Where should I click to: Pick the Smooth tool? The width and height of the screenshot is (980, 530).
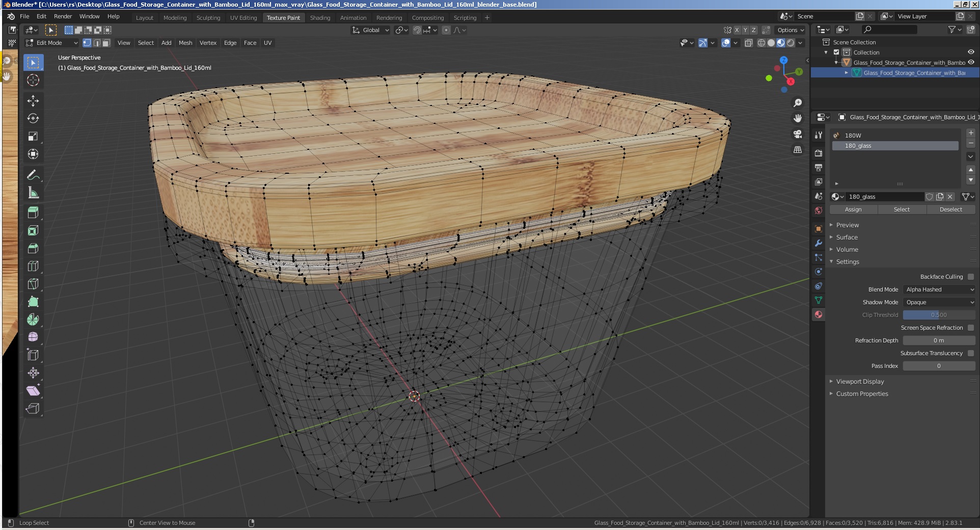point(33,337)
